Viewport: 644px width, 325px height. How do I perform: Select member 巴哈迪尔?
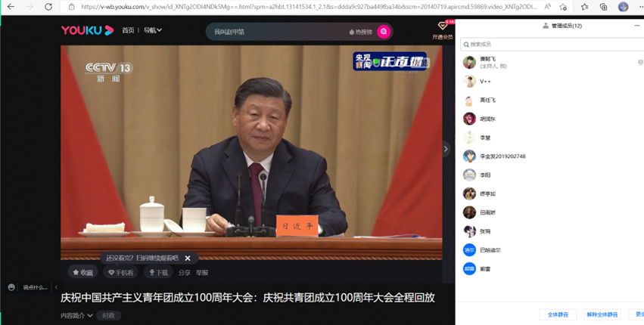click(549, 250)
